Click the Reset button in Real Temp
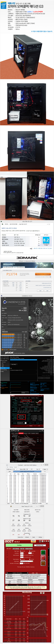The image size is (54, 644). (34, 537)
